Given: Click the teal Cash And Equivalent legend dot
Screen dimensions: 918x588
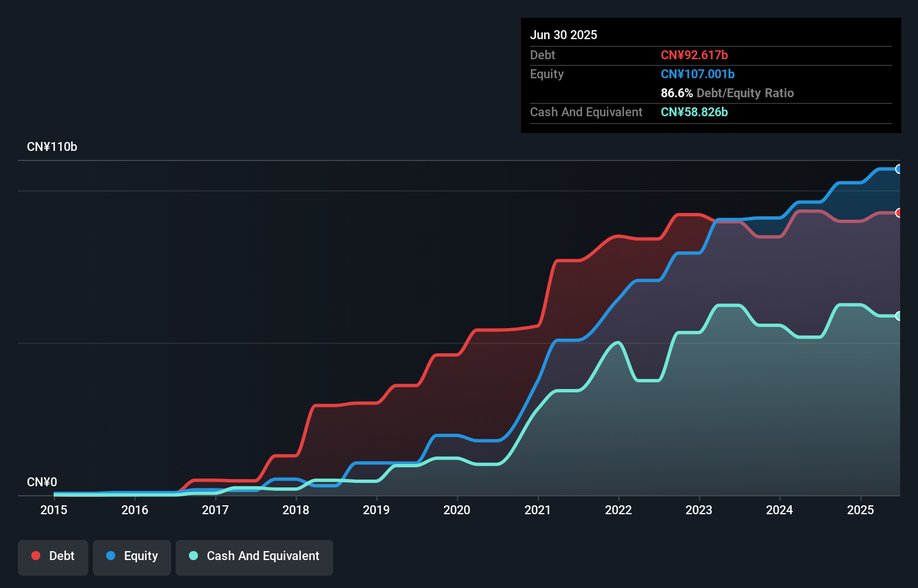Looking at the screenshot, I should [x=193, y=556].
